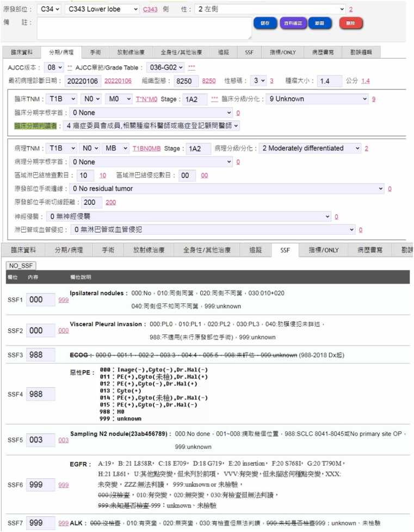Switch to 手術 tab above AJCC fields

point(95,52)
